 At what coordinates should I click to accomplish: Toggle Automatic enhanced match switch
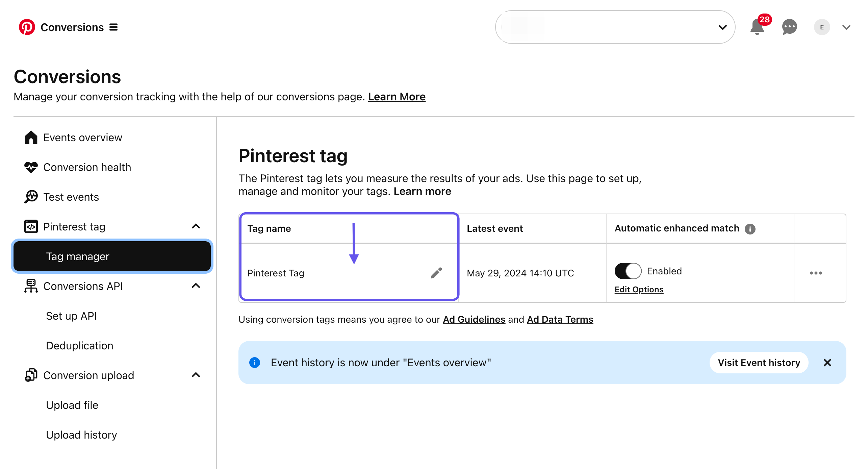(628, 271)
